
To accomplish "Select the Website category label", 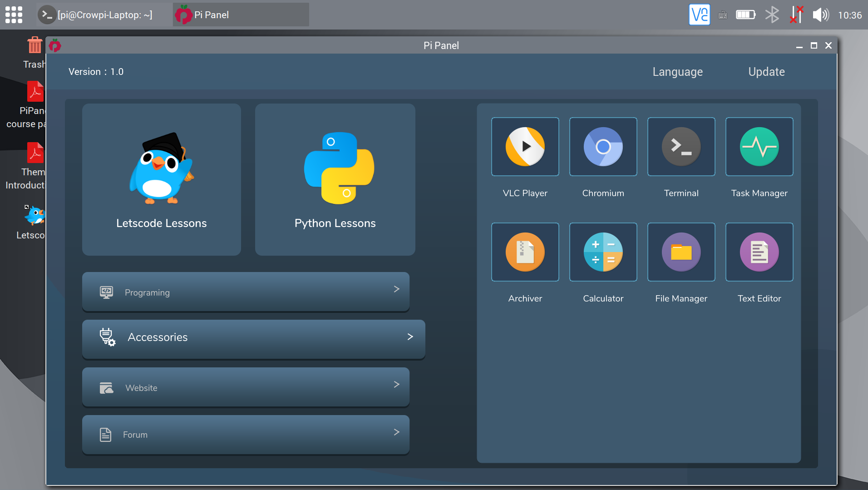I will click(141, 388).
